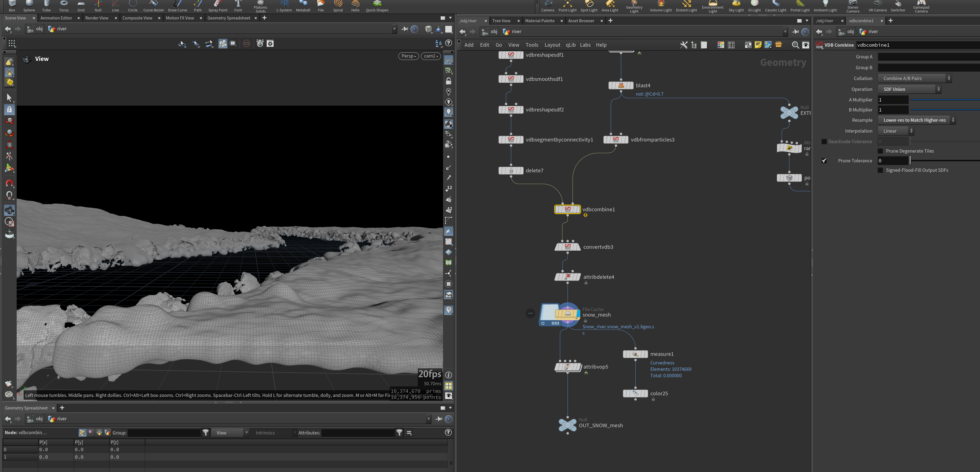Open the Interpolation Linear dropdown
The height and width of the screenshot is (472, 980).
(x=896, y=131)
